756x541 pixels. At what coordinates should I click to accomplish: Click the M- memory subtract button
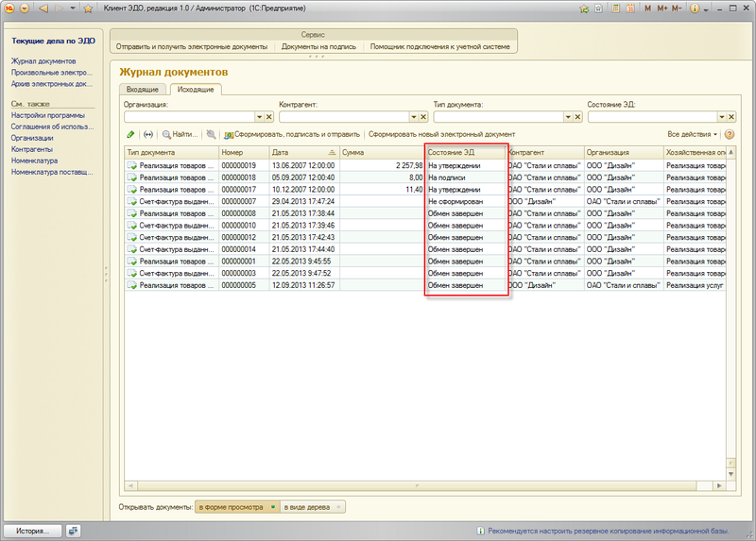click(x=677, y=8)
